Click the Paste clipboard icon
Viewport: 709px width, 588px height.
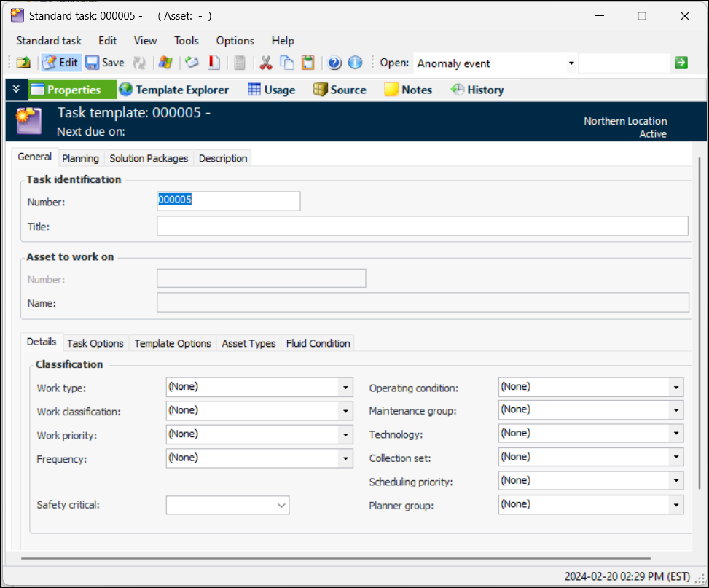308,63
